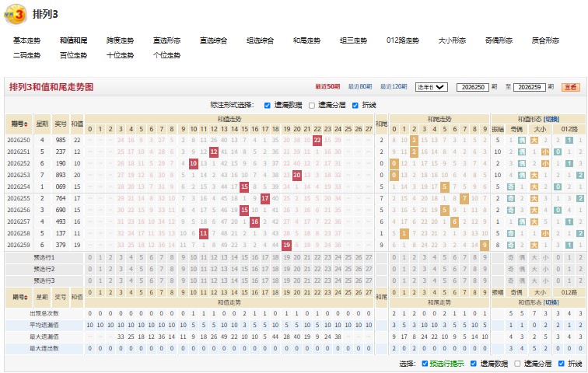Show 最近80期 results
This screenshot has width=588, height=373.
[360, 86]
